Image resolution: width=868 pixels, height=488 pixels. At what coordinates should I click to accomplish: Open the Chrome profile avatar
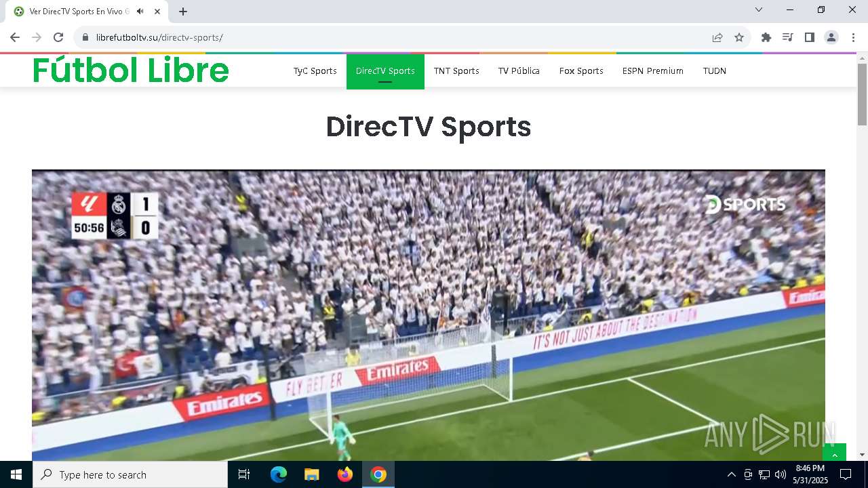tap(831, 37)
